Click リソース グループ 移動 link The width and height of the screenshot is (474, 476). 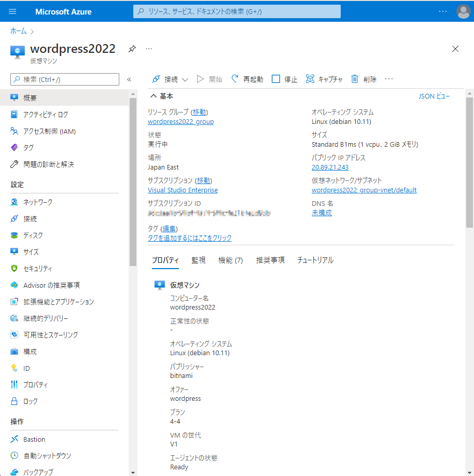(x=199, y=113)
